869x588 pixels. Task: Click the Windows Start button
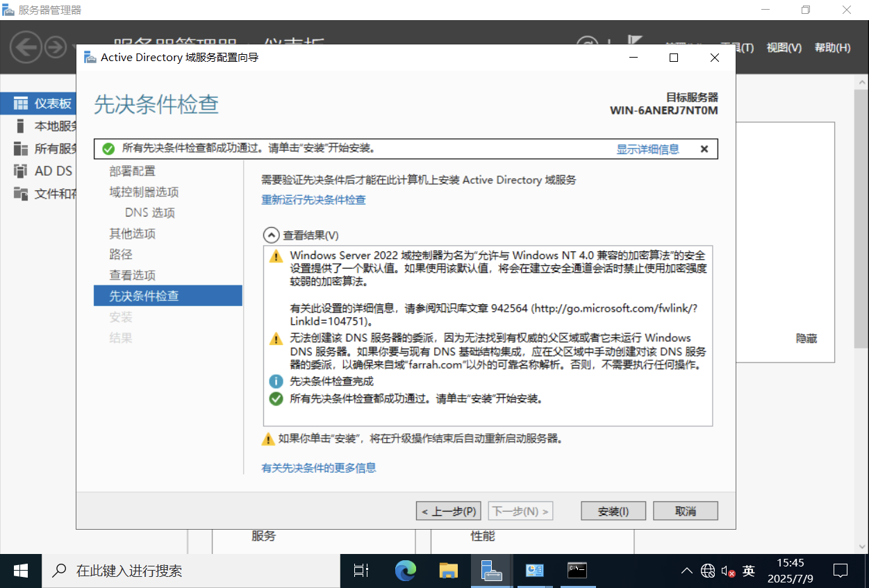click(x=21, y=571)
